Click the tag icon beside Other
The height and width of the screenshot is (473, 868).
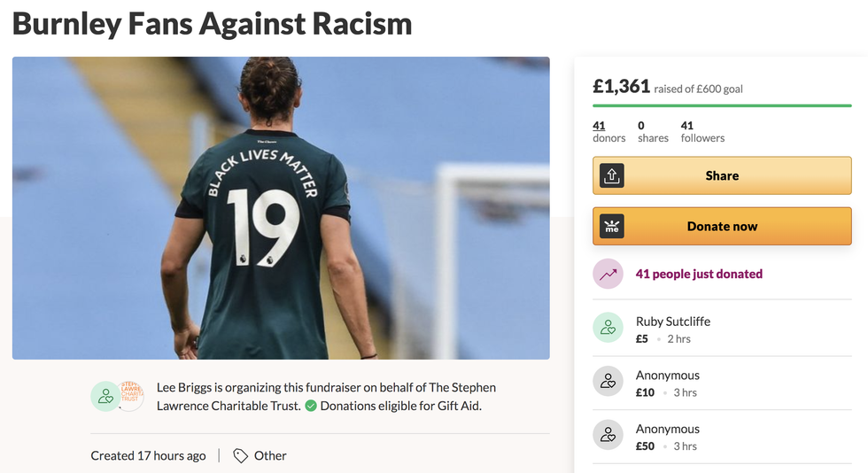tap(240, 455)
